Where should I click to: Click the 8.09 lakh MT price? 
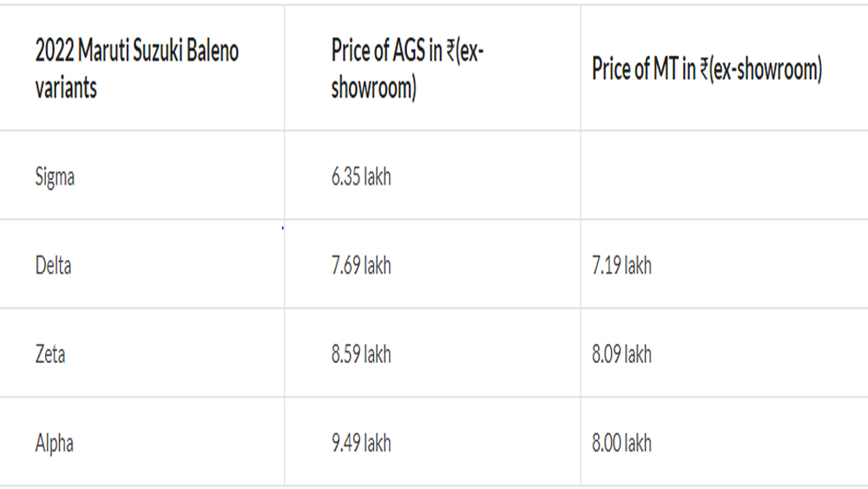pos(621,354)
